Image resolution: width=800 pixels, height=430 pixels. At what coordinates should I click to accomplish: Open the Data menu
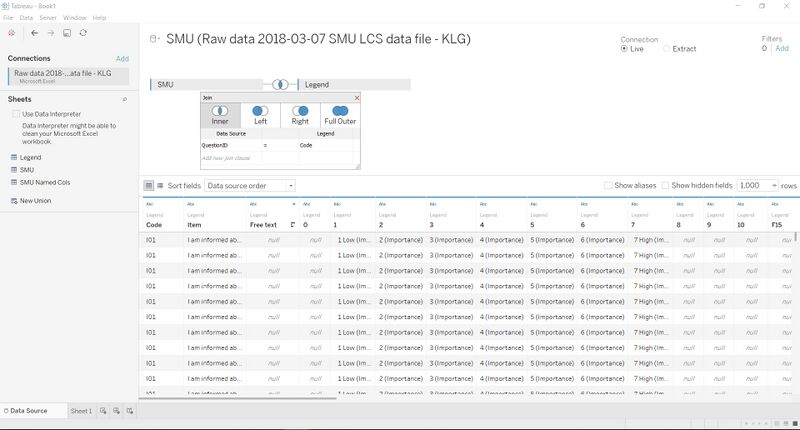coord(26,18)
